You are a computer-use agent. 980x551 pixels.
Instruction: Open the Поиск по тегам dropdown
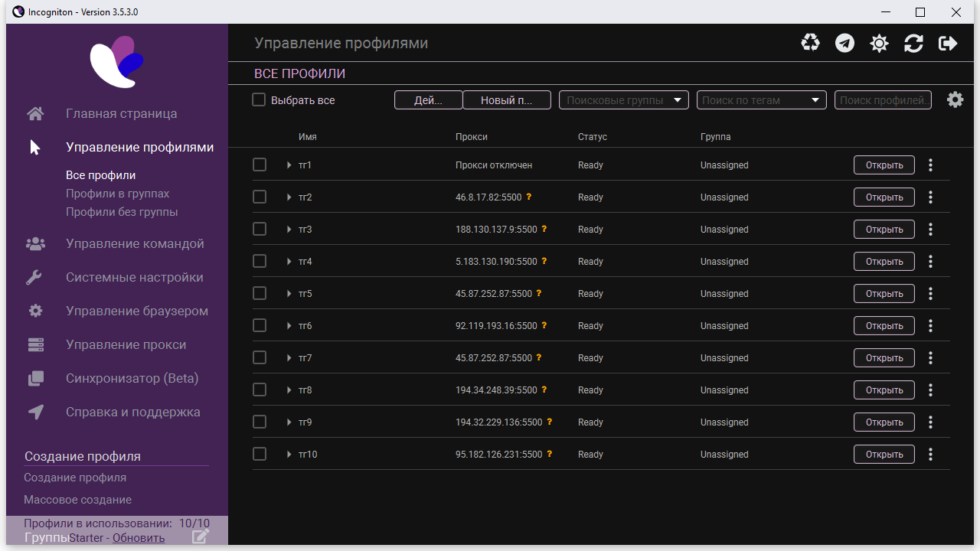point(762,100)
